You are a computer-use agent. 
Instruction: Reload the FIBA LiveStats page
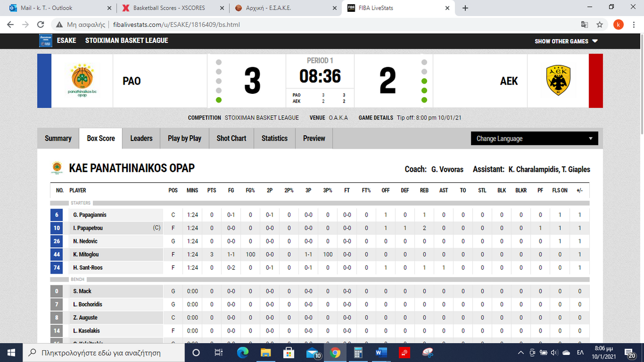[40, 25]
